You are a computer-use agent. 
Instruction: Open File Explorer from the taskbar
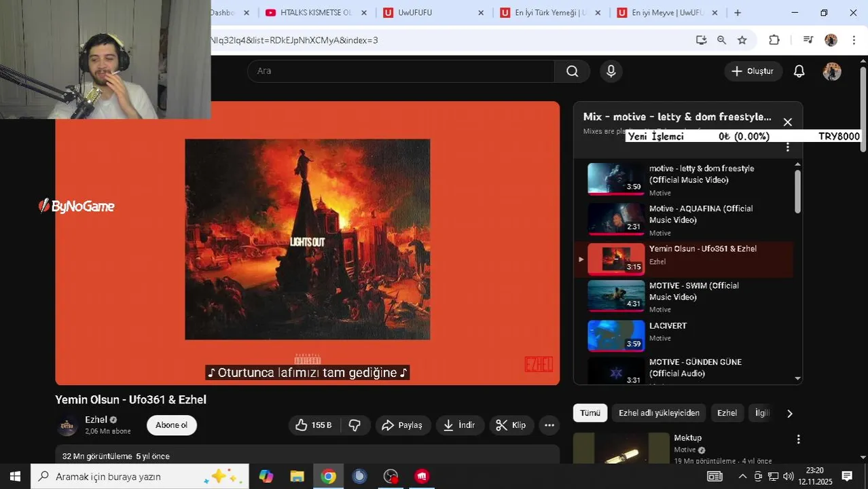point(297,476)
